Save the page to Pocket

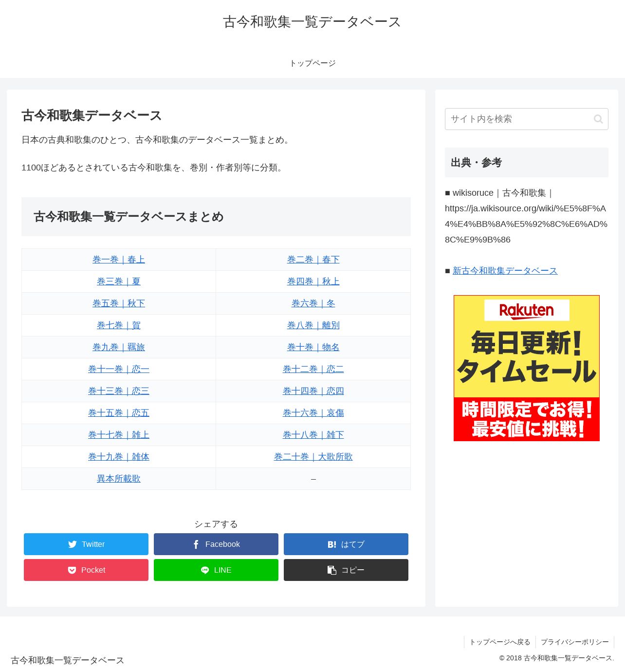click(x=86, y=570)
